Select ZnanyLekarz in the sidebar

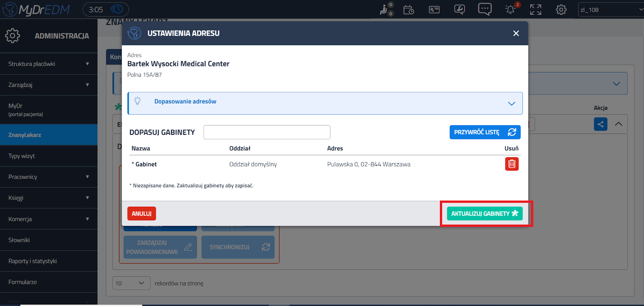coord(48,135)
